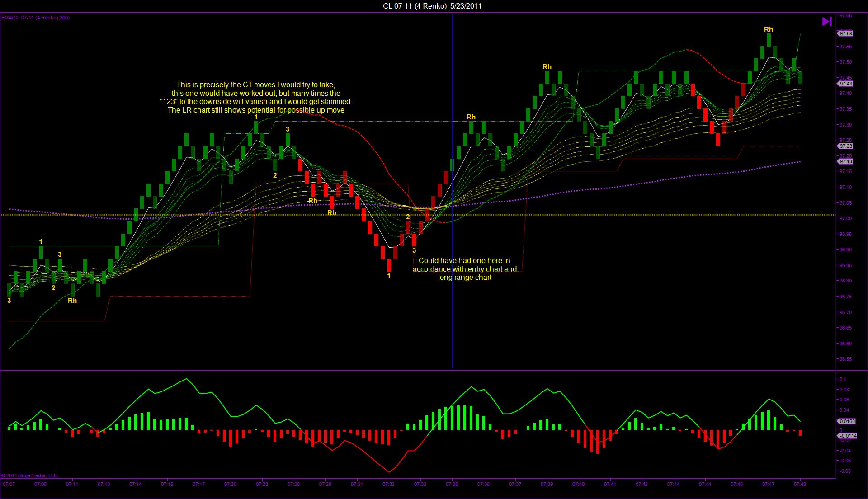Screen dimensions: 868x499
Task: Select the 07:31 time label
Action: pyautogui.click(x=357, y=484)
